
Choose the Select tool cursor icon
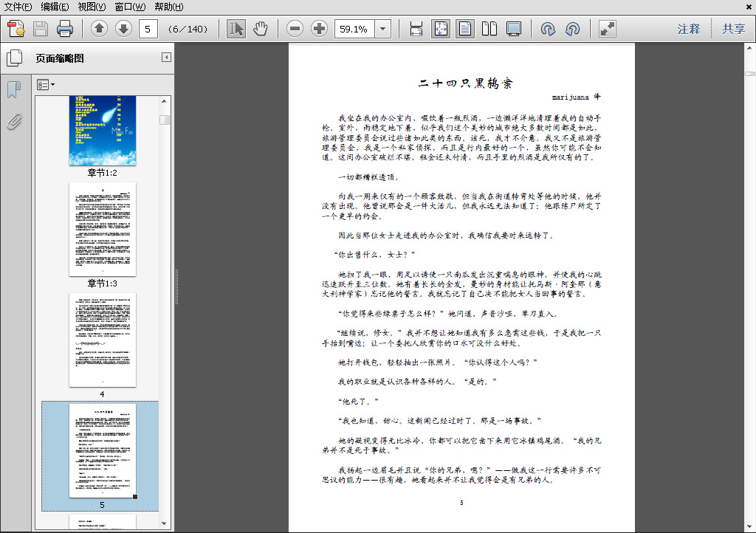coord(236,29)
